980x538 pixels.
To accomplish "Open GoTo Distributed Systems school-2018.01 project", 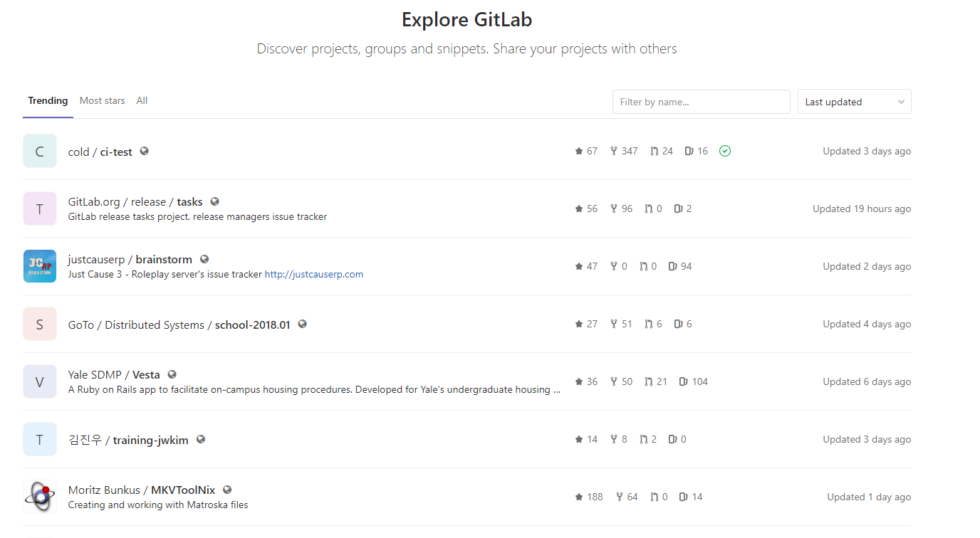I will 179,325.
